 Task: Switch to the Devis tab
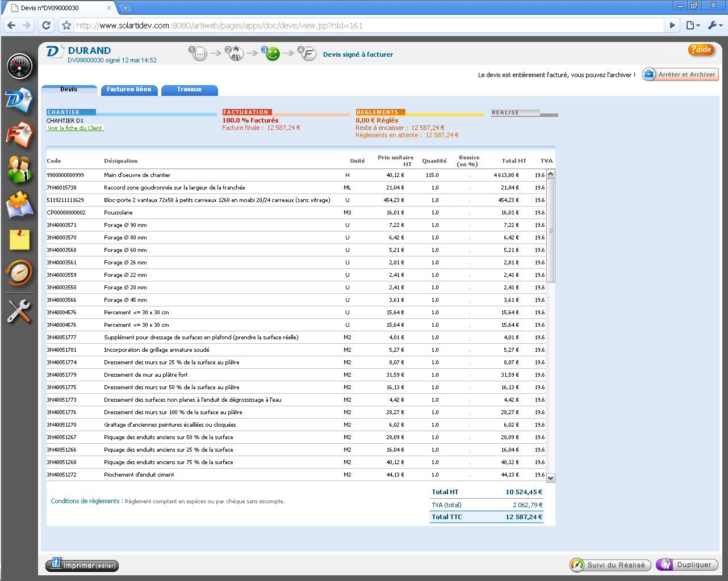69,90
